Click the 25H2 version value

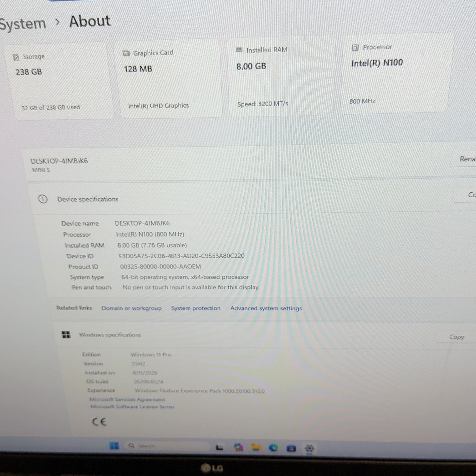(138, 364)
